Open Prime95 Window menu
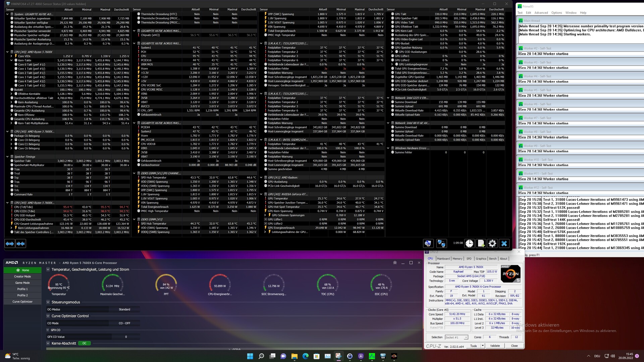 coord(571,13)
